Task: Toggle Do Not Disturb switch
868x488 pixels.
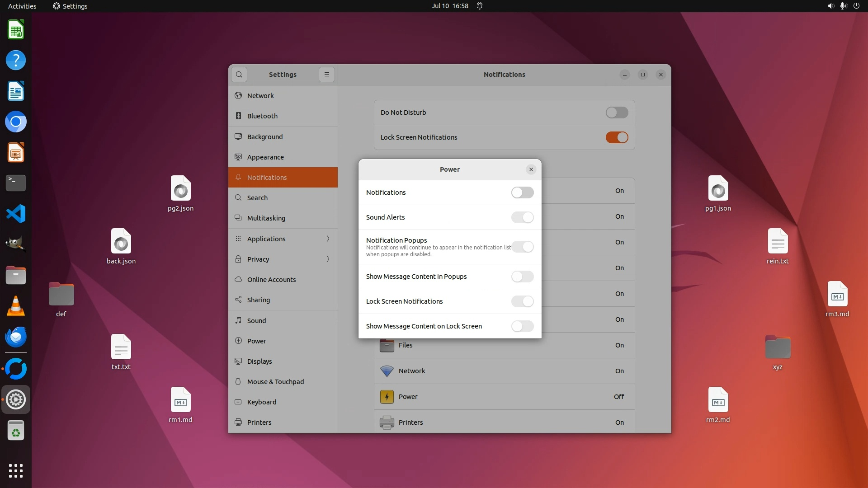Action: 617,113
